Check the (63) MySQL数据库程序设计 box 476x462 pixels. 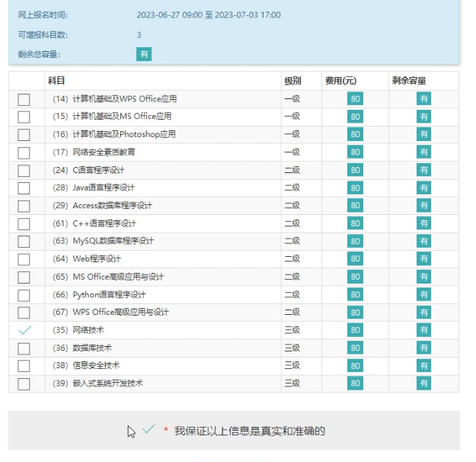[x=24, y=242]
